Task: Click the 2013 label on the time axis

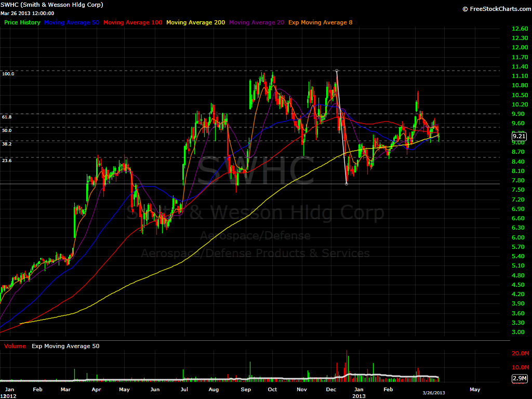Action: click(358, 395)
